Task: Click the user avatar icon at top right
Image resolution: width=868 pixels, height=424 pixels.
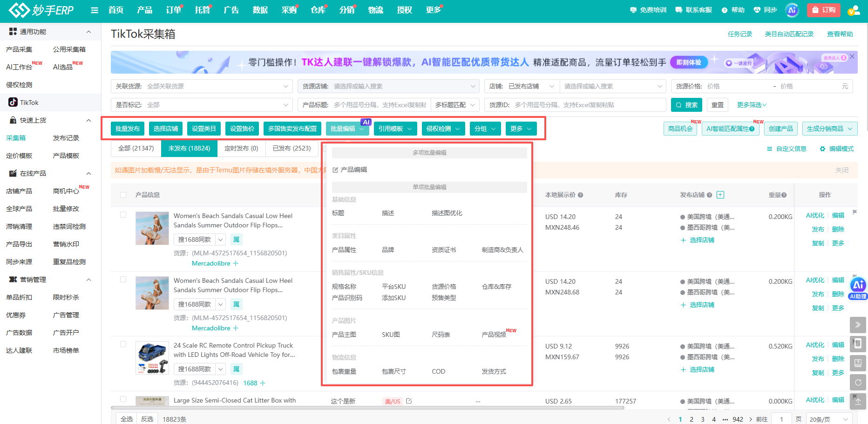Action: click(854, 10)
